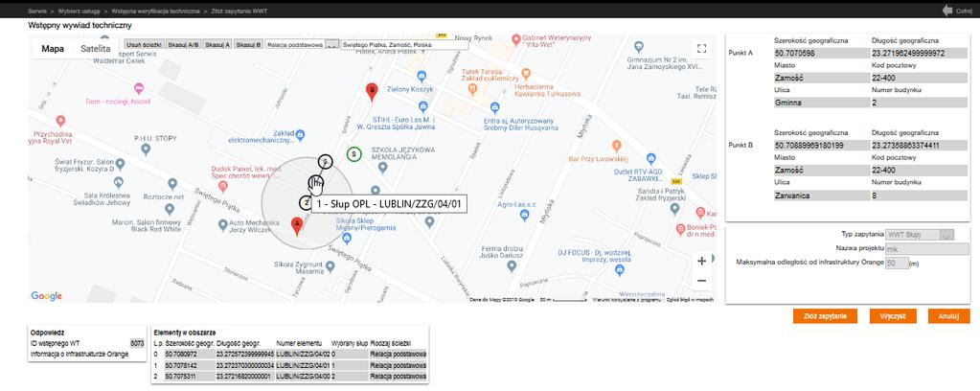Click Skasuj B button
This screenshot has height=391, width=980.
(249, 45)
